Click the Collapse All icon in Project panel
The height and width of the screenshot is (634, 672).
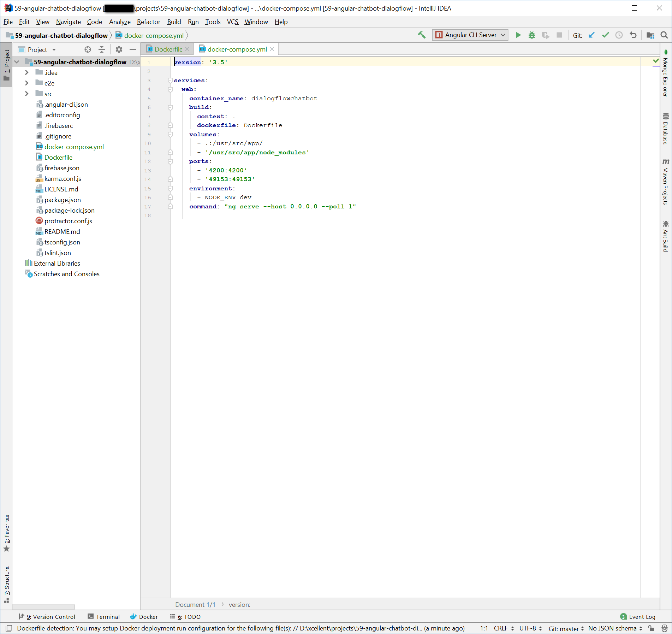(x=102, y=49)
